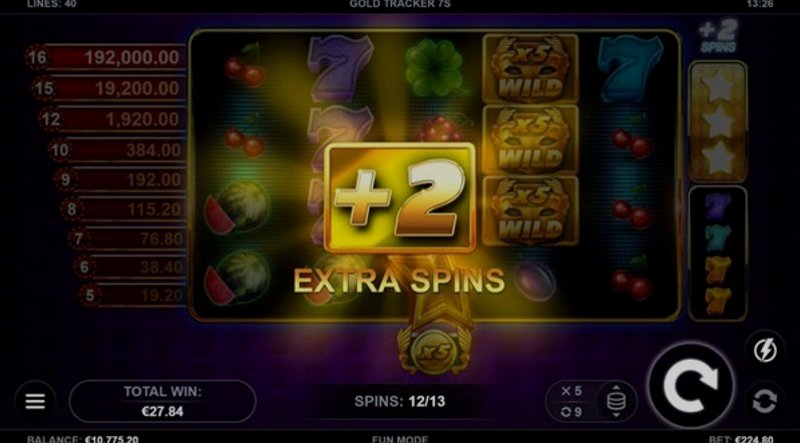Image resolution: width=800 pixels, height=443 pixels.
Task: Click the blue 7 symbol on reel five
Action: point(630,68)
